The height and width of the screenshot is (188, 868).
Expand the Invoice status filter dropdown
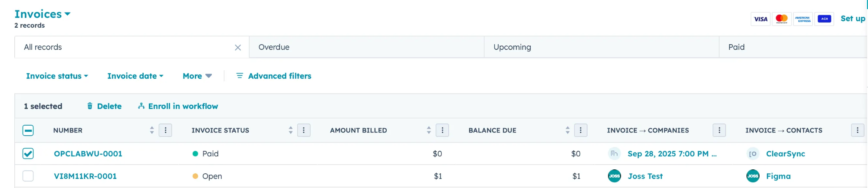point(57,76)
